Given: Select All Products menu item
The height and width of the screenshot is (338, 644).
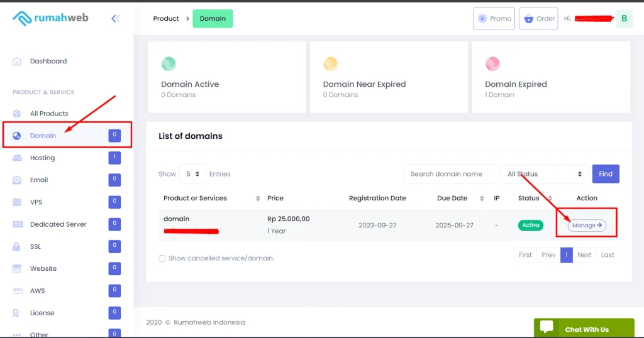Looking at the screenshot, I should click(49, 114).
